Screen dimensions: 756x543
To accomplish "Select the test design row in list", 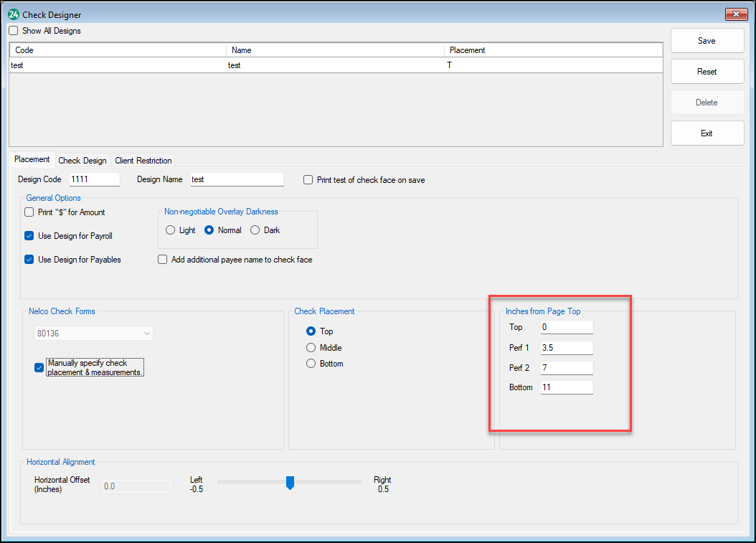I will click(118, 65).
